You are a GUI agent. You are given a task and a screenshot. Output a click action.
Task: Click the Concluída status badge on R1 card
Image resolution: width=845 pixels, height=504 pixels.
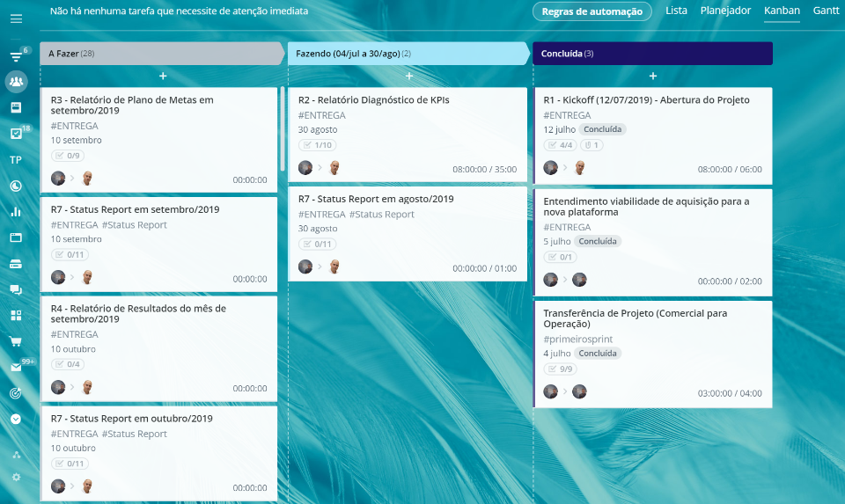coord(602,129)
